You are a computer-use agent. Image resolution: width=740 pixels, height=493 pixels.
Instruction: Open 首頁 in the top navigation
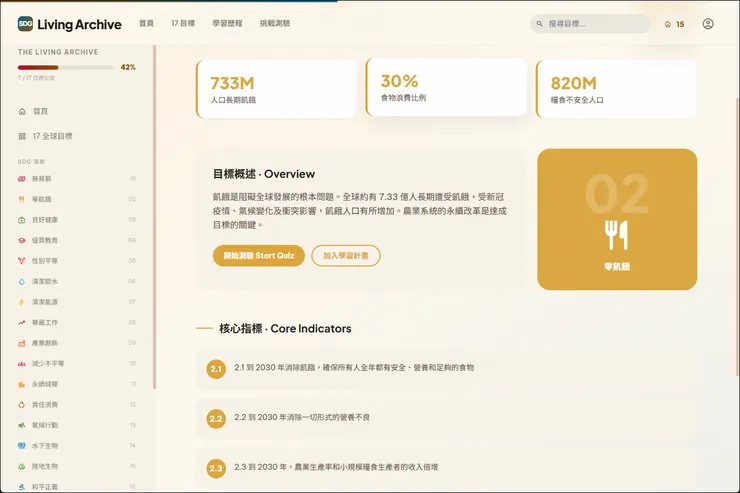coord(146,23)
